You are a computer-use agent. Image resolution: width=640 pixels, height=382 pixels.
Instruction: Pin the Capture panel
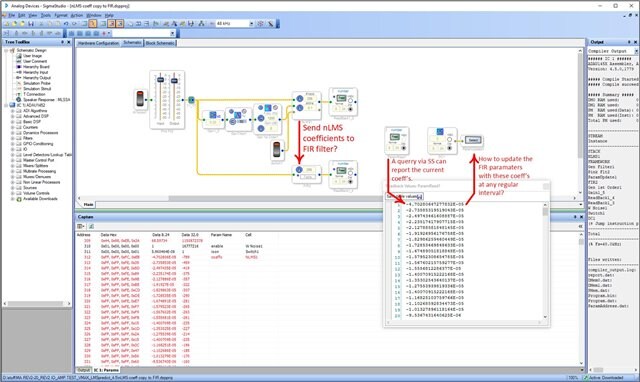pyautogui.click(x=575, y=217)
